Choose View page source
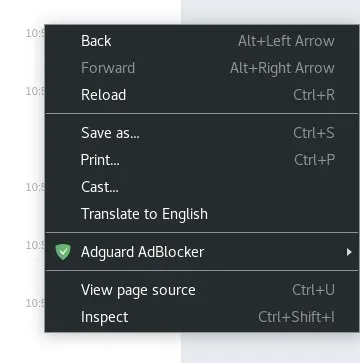The width and height of the screenshot is (360, 363). point(202,290)
